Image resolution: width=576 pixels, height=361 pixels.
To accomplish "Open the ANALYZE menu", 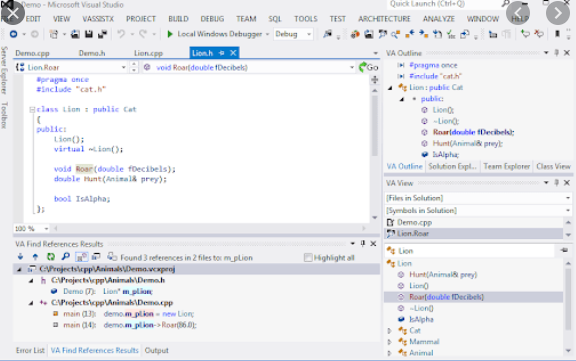I will click(439, 19).
